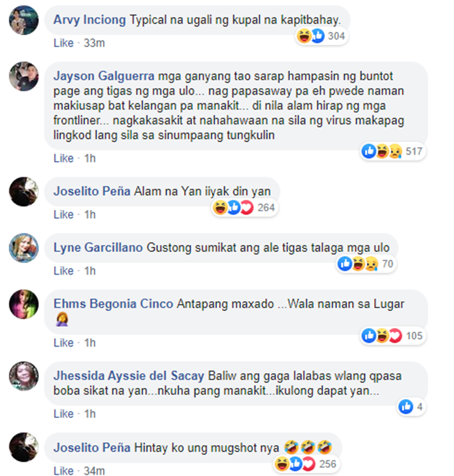Click the 34m timestamp on the mugshot comment
The width and height of the screenshot is (454, 476).
click(x=94, y=471)
